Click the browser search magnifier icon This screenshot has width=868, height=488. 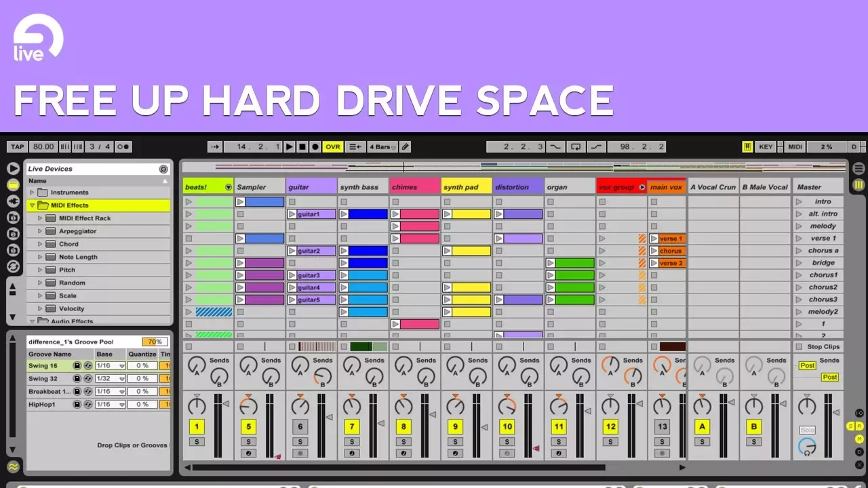pyautogui.click(x=163, y=169)
